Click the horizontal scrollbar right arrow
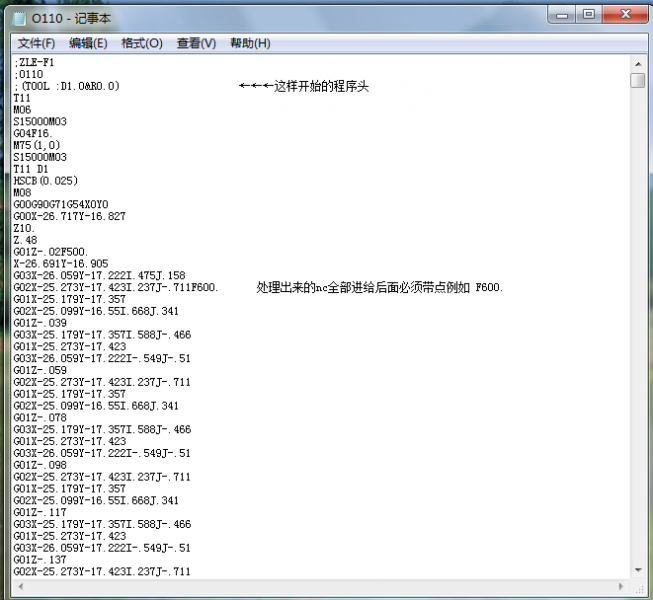This screenshot has height=600, width=653. click(621, 587)
